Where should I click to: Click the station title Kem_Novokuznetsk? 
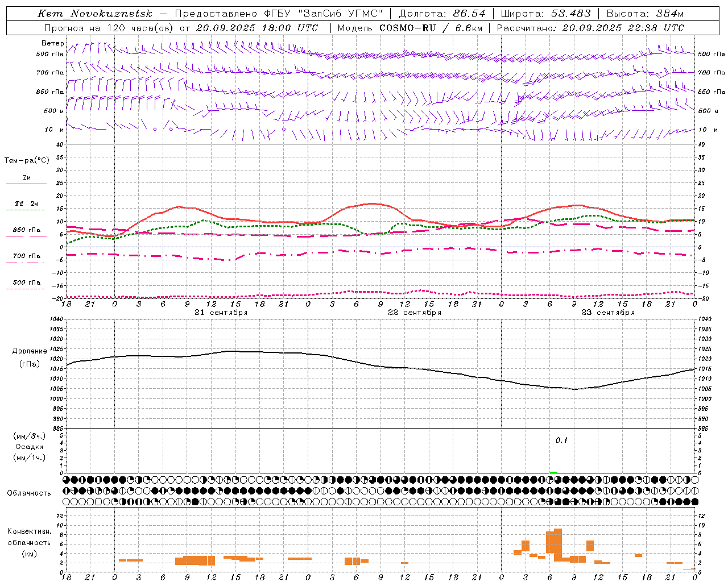pos(95,14)
